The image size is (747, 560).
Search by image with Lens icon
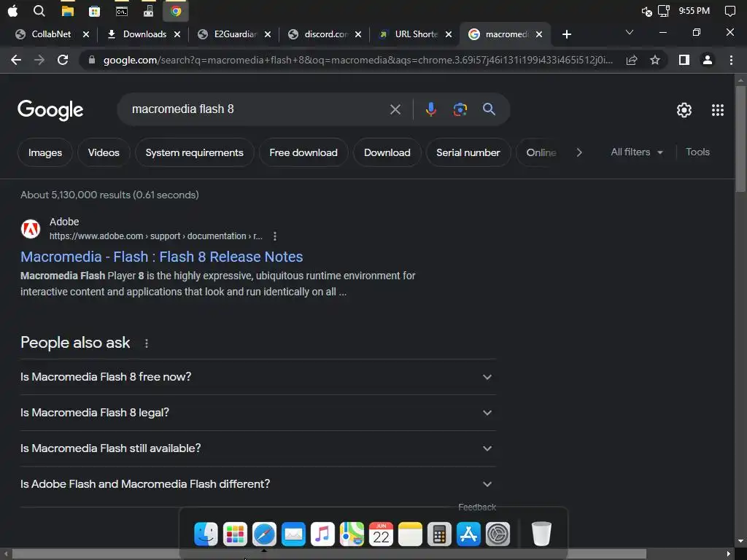(460, 109)
